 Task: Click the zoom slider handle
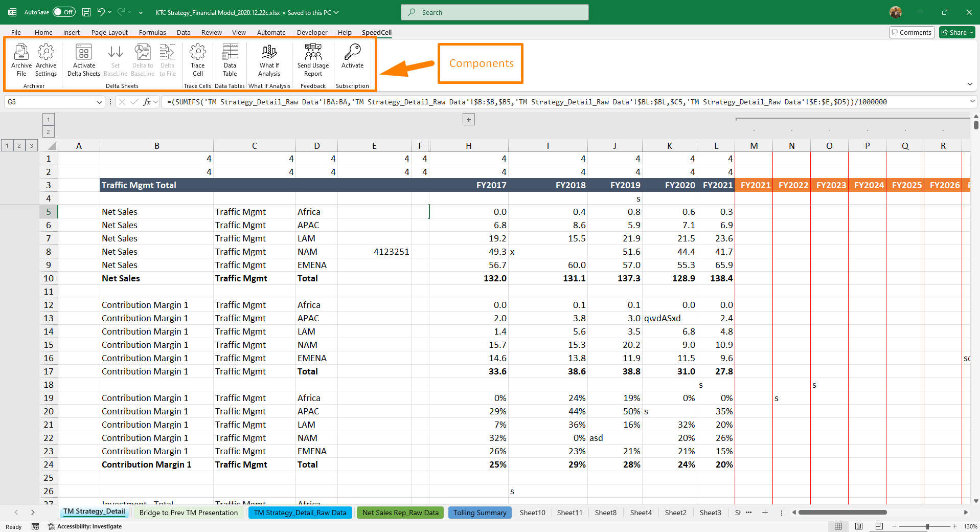[x=927, y=526]
